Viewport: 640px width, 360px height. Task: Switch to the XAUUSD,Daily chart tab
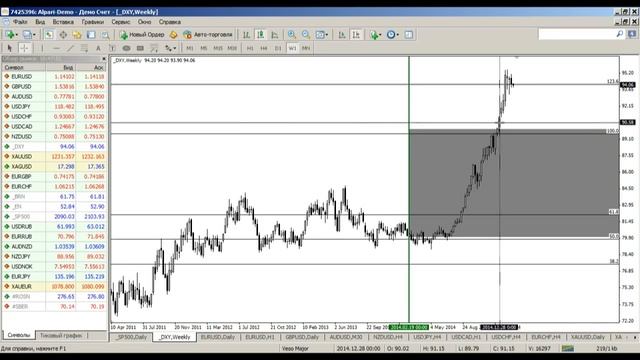587,337
